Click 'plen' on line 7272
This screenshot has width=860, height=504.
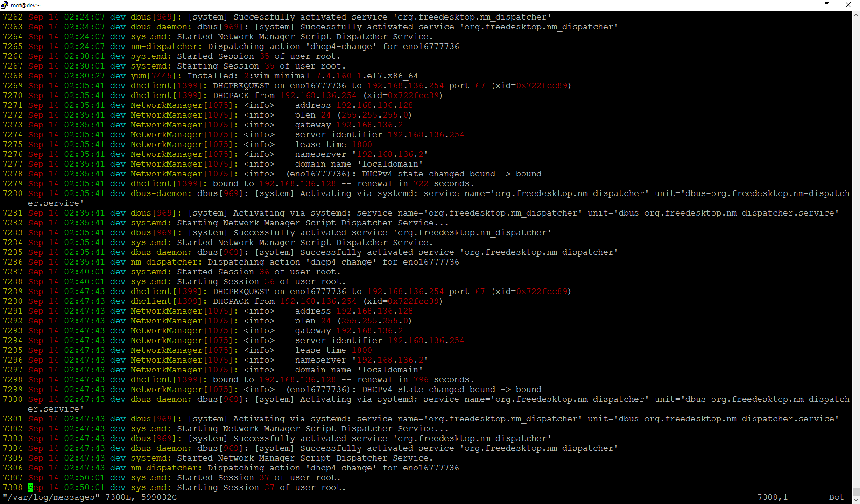305,115
